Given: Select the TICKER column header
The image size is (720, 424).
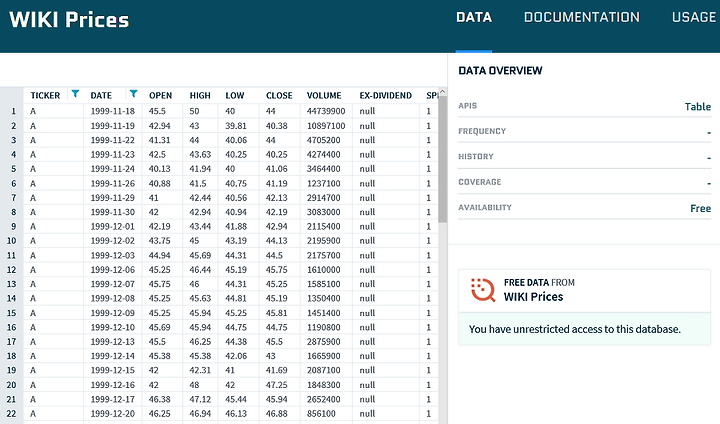Looking at the screenshot, I should 45,96.
